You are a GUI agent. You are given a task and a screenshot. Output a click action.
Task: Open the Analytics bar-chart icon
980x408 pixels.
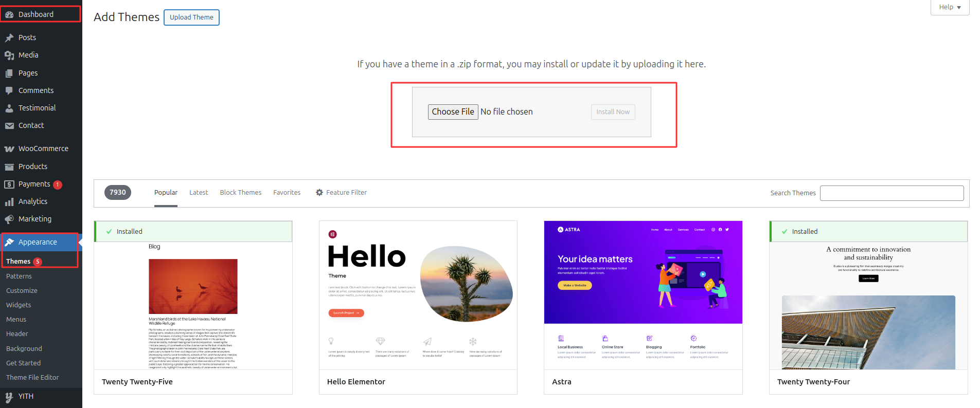click(x=10, y=201)
